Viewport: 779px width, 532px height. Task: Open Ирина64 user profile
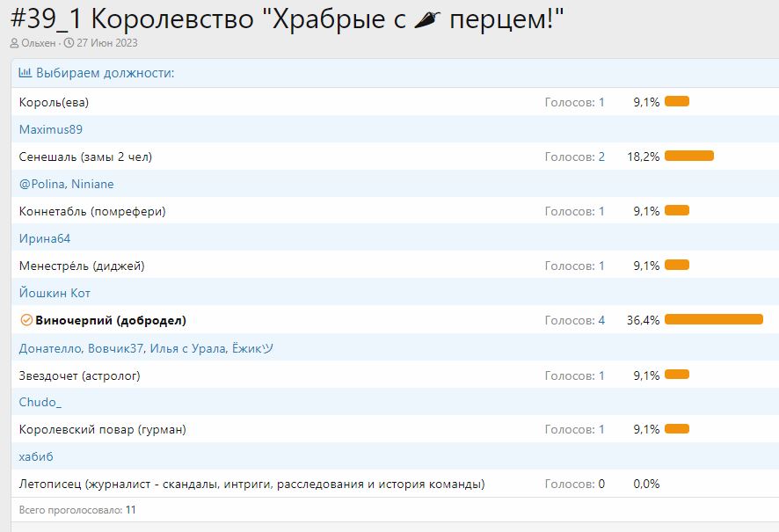point(44,237)
